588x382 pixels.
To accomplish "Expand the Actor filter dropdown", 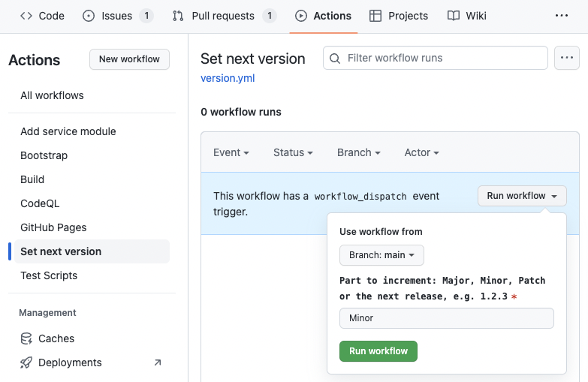I will (x=421, y=152).
